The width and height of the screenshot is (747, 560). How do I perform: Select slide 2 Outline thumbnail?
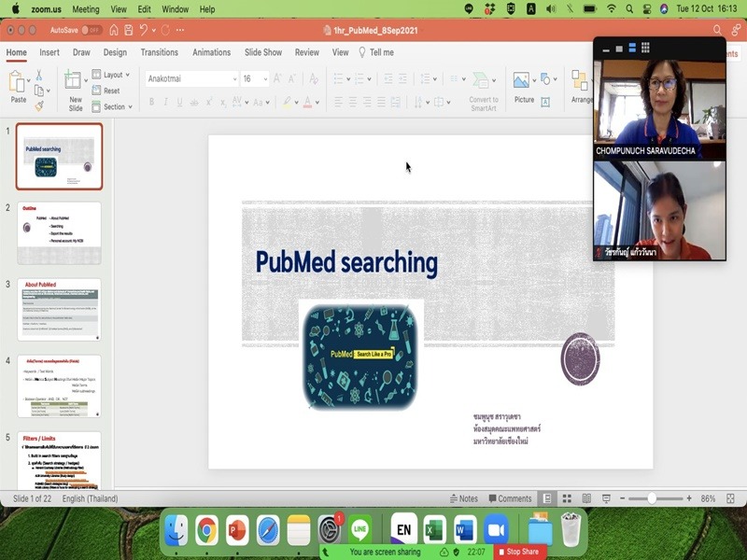pos(59,232)
